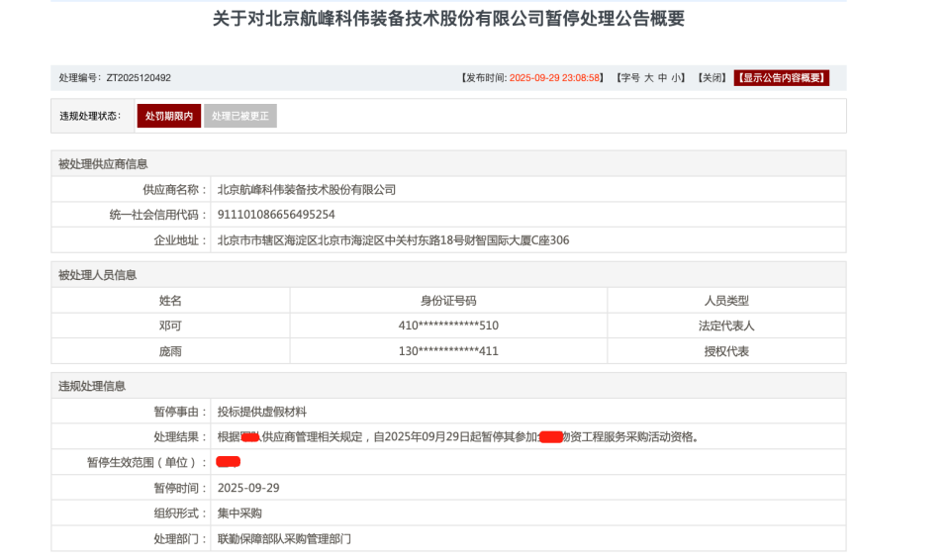950x560 pixels.
Task: Click the company address text
Action: (x=393, y=240)
